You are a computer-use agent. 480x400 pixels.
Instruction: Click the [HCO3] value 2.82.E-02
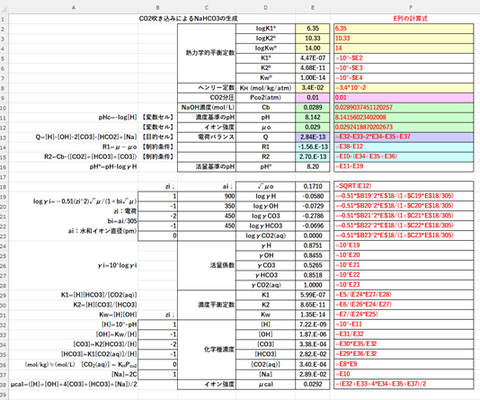click(312, 354)
